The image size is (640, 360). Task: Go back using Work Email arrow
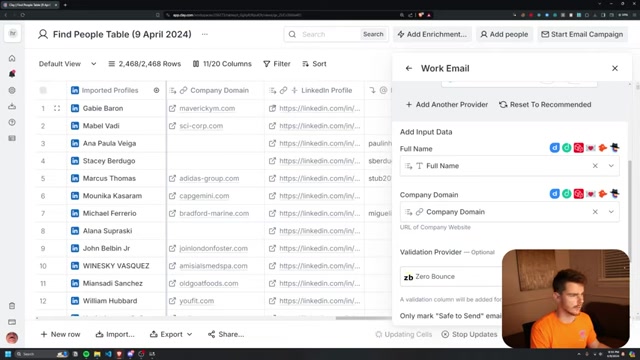coord(409,68)
